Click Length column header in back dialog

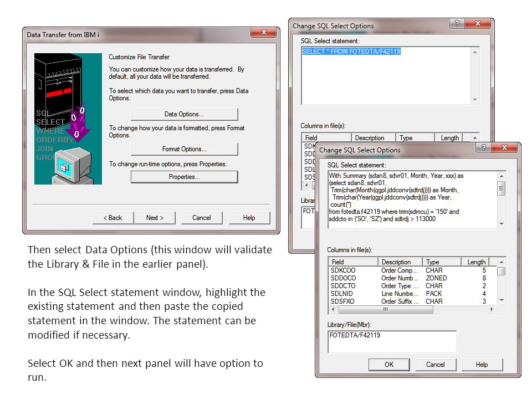click(448, 138)
